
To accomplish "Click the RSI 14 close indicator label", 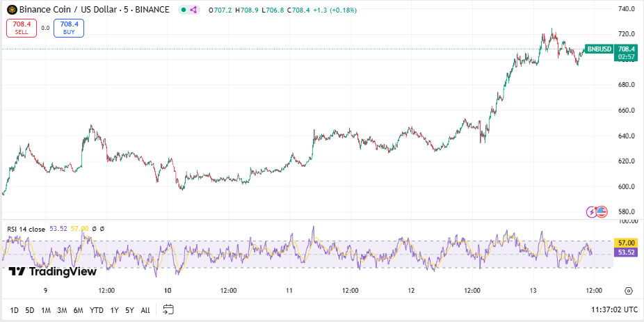I will coord(26,228).
